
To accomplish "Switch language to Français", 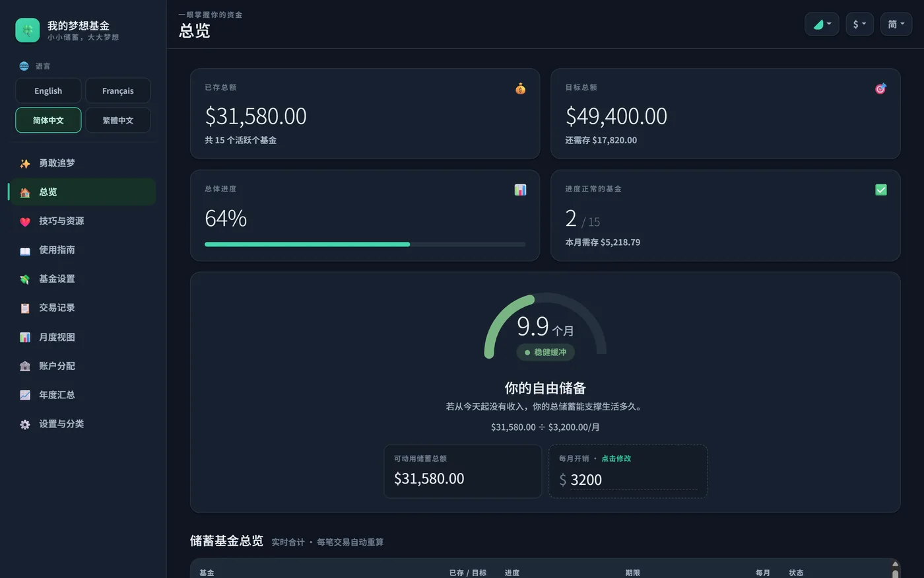I will pyautogui.click(x=117, y=90).
